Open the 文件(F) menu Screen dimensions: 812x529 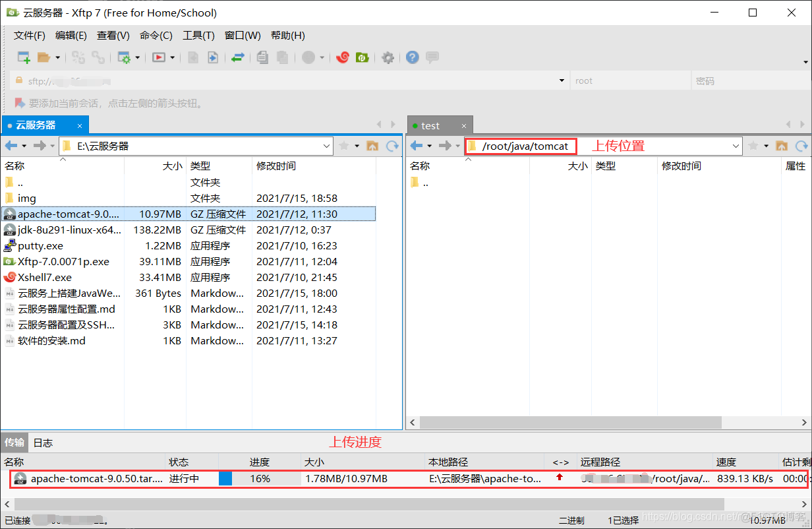pos(30,36)
